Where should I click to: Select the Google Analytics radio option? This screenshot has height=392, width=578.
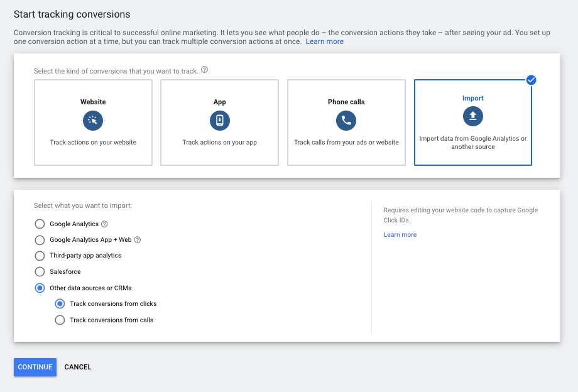(40, 224)
